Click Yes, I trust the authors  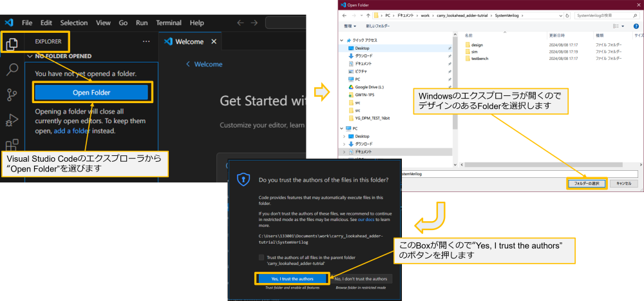[x=292, y=279]
